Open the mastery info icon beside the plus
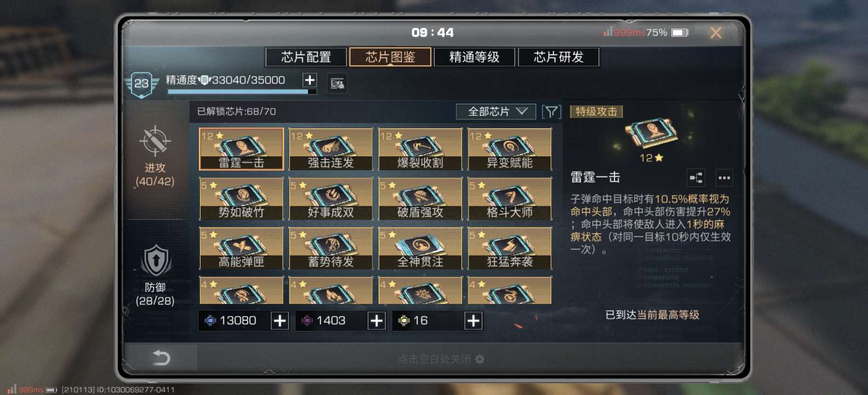 (336, 83)
